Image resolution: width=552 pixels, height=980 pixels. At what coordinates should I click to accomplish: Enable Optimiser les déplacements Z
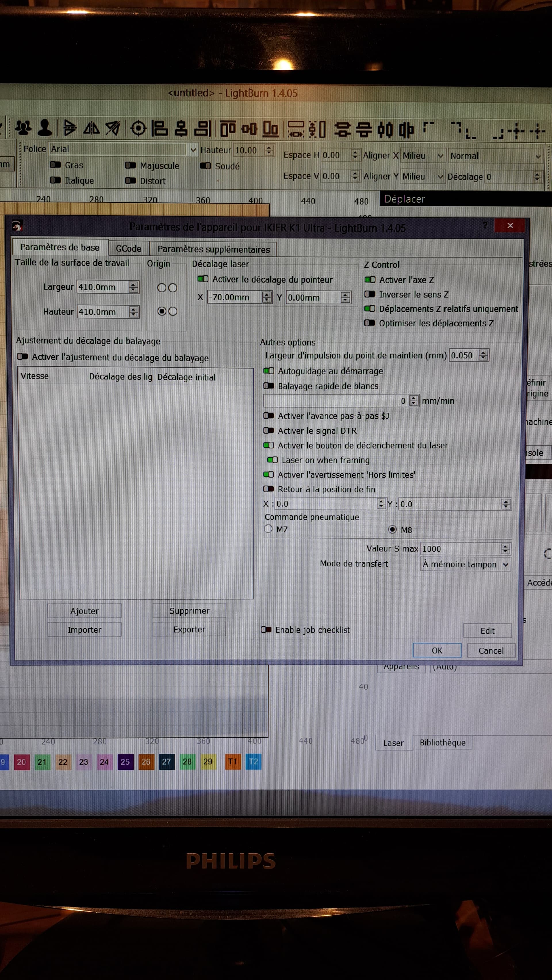(x=369, y=323)
